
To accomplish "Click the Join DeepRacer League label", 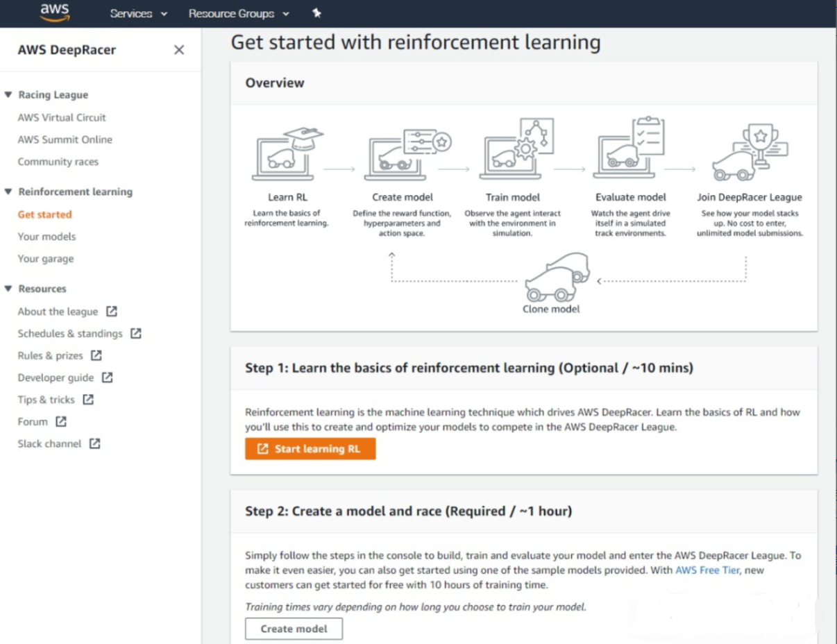I will tap(750, 197).
